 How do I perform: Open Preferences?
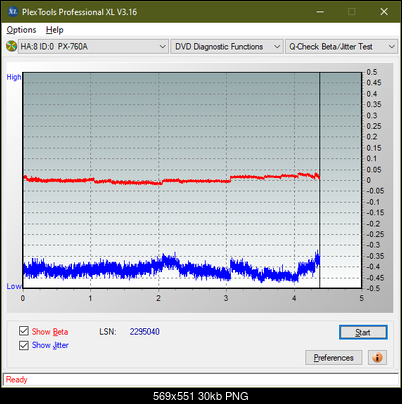pos(333,358)
